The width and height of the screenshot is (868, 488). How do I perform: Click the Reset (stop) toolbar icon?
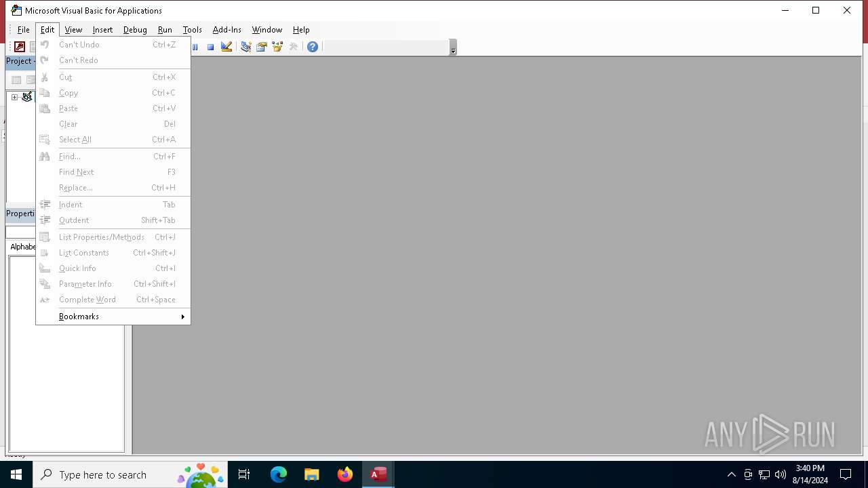click(211, 47)
